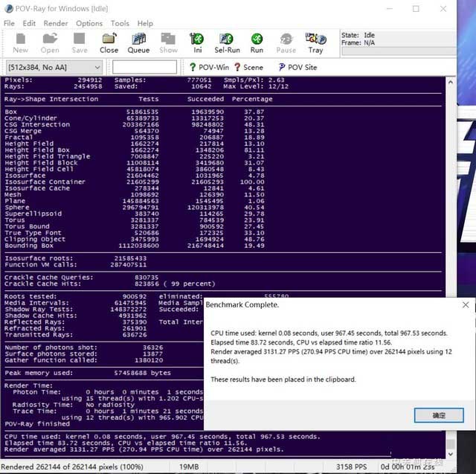Click the command line input field
Screen dimensions: 476x474
pos(144,67)
